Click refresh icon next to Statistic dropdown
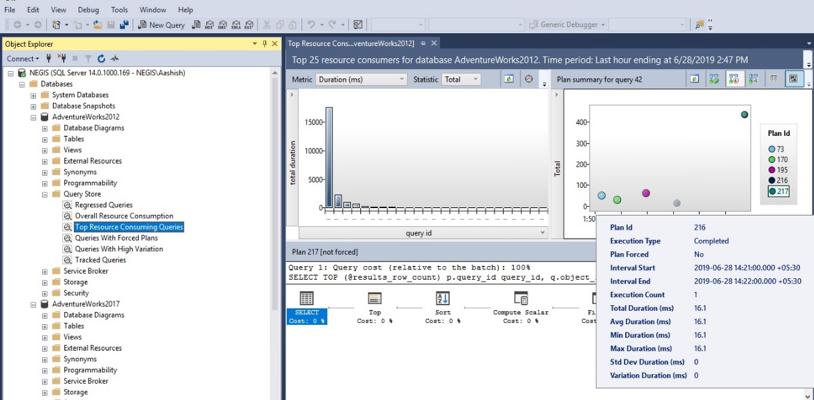 [x=509, y=79]
